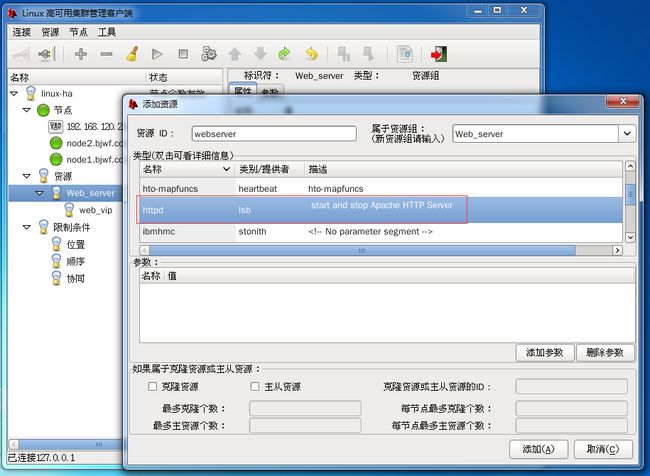
Task: Open the 工具 menu
Action: (107, 32)
